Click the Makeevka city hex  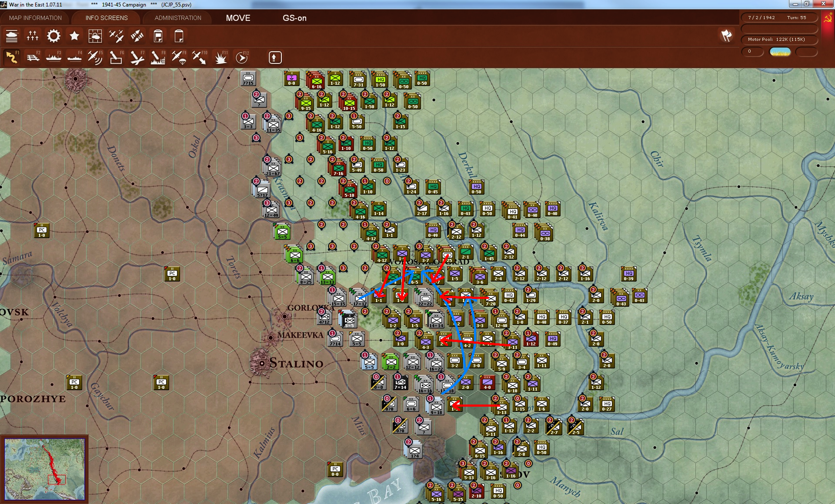271,337
